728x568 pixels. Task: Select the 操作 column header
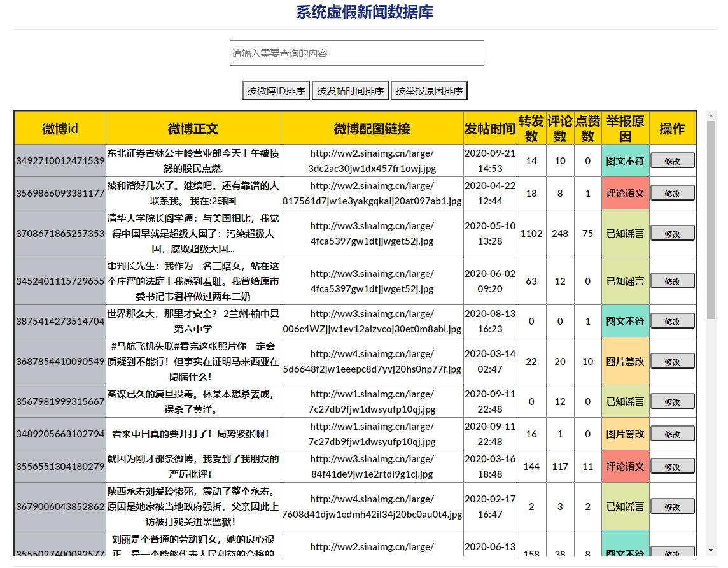(672, 129)
